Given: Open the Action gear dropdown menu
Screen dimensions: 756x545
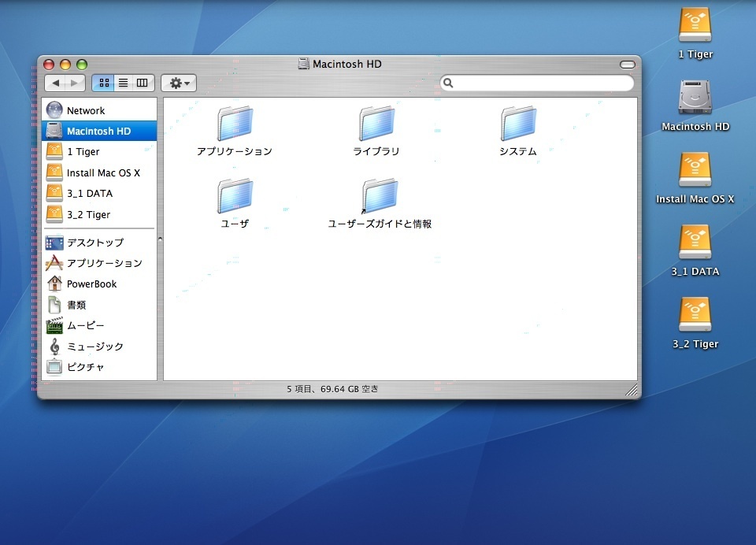Looking at the screenshot, I should [179, 83].
